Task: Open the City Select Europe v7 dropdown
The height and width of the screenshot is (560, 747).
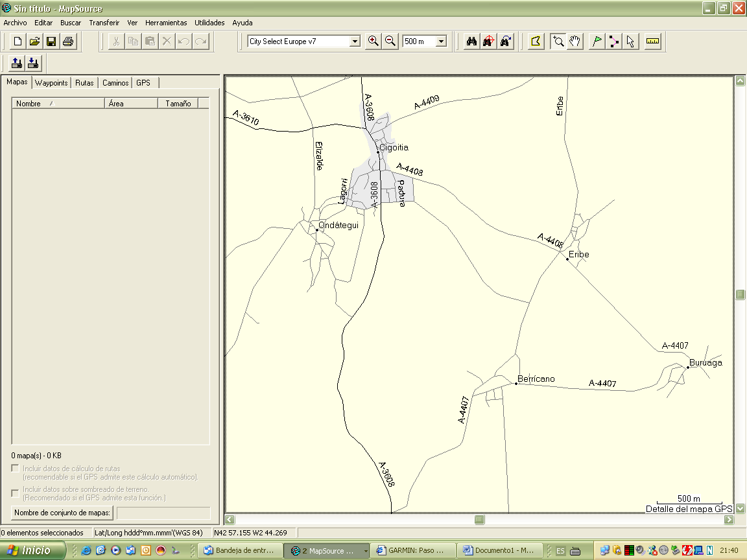Action: click(355, 41)
